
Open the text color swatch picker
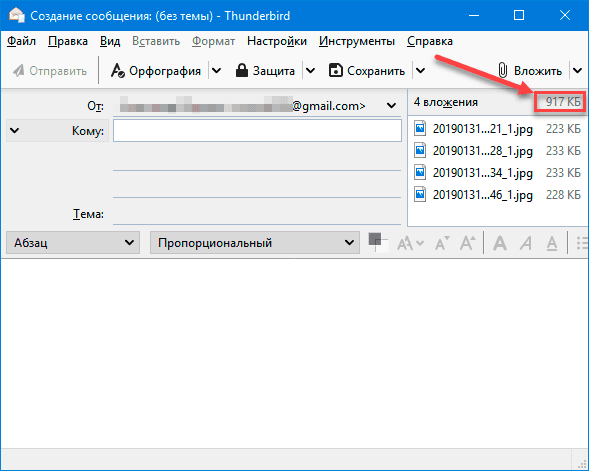point(377,242)
